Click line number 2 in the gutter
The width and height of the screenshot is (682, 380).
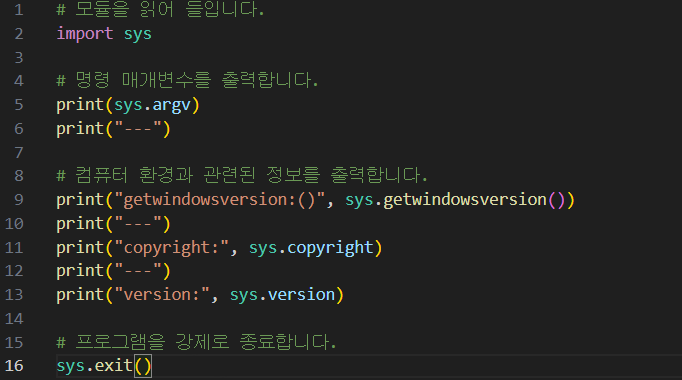point(19,34)
